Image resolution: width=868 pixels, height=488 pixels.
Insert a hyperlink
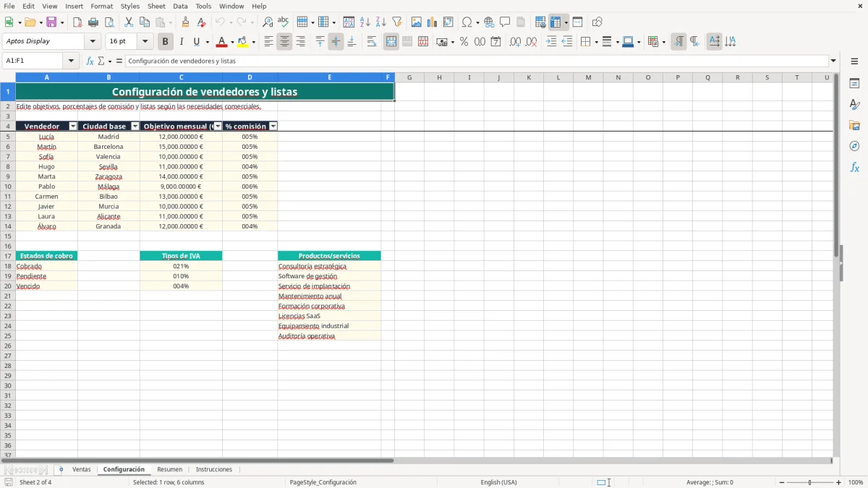coord(490,22)
